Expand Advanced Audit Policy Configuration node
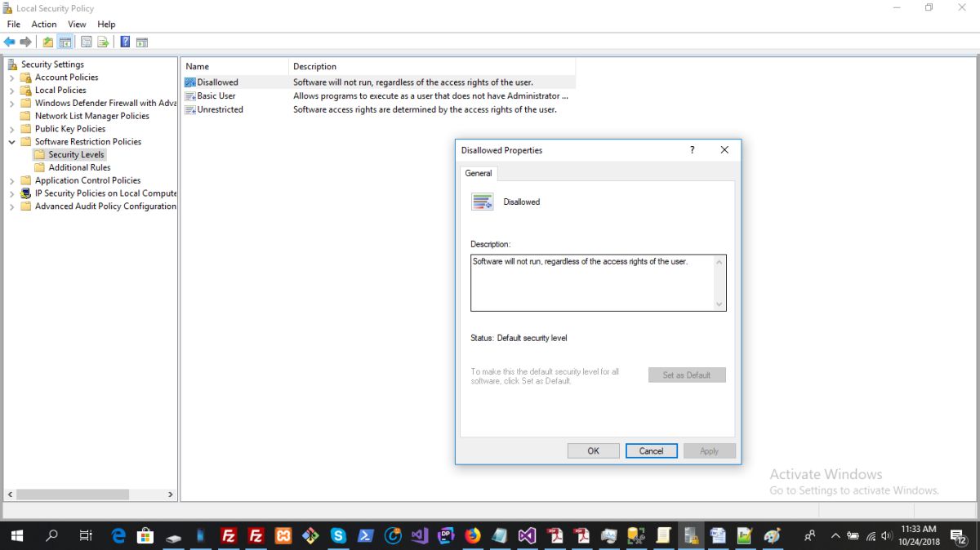The image size is (980, 550). click(x=12, y=206)
